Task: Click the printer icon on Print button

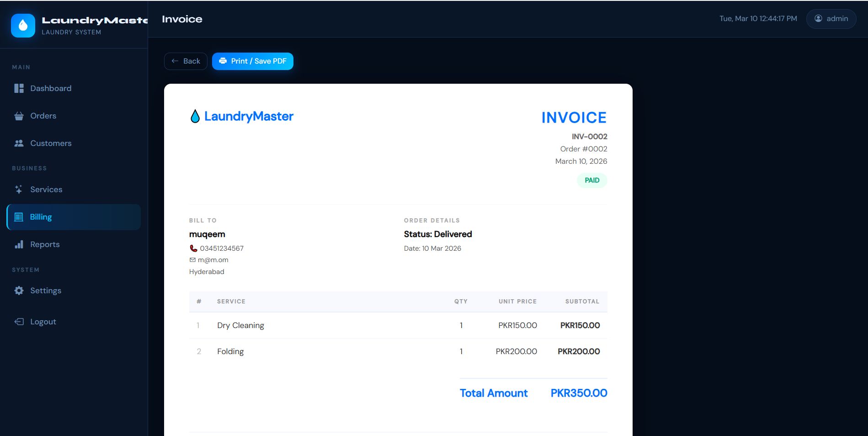Action: [223, 61]
